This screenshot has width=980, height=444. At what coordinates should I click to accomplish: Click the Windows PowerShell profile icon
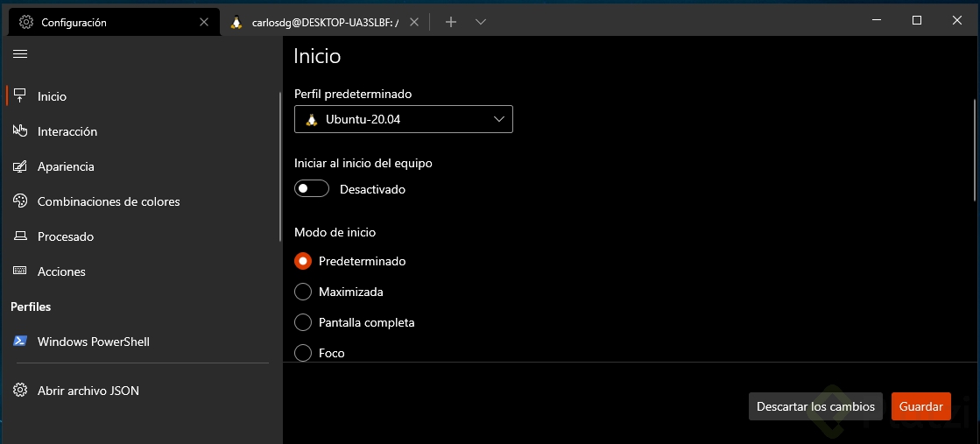coord(20,342)
